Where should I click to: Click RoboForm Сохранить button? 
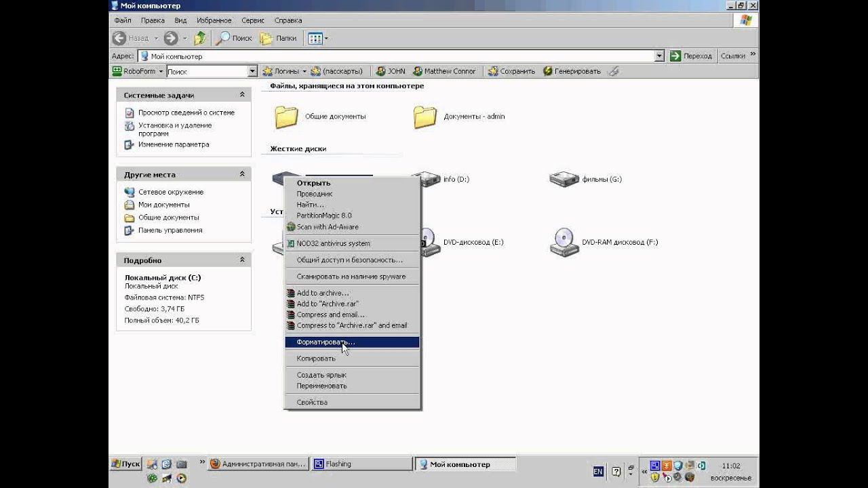(511, 71)
